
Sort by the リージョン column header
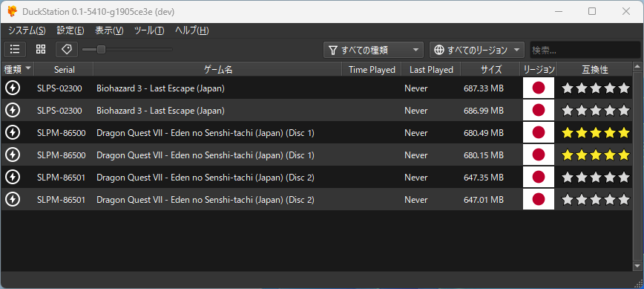click(539, 70)
